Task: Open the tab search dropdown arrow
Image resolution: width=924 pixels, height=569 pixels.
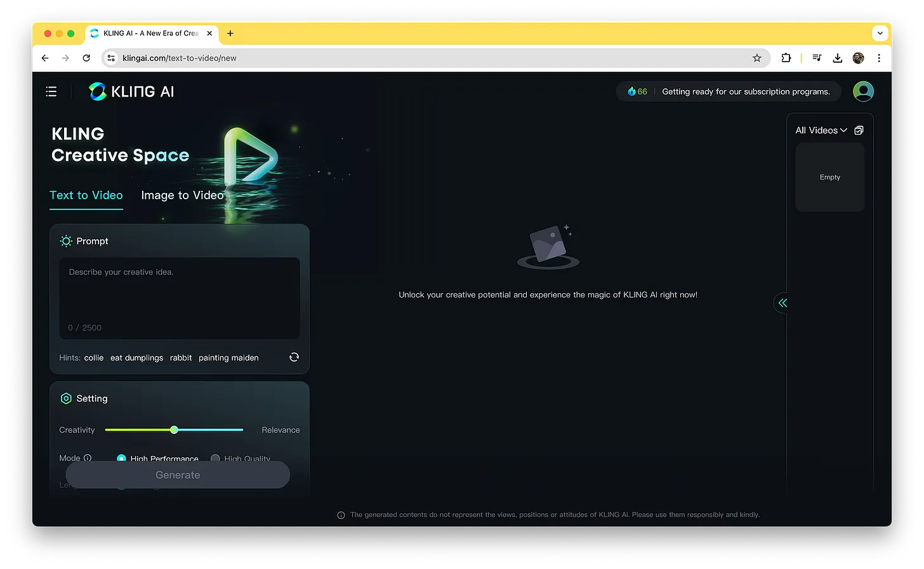Action: (x=880, y=33)
